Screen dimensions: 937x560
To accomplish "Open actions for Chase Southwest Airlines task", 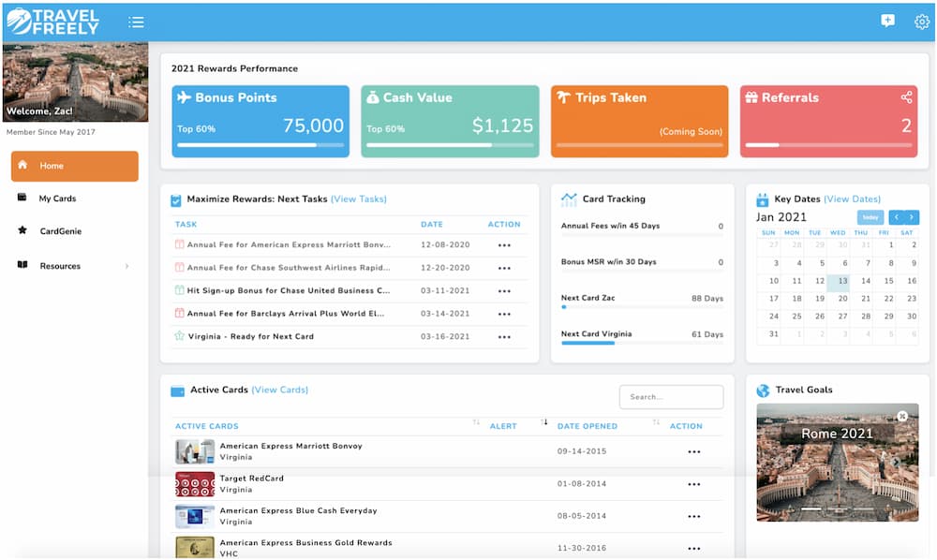I will coord(504,268).
